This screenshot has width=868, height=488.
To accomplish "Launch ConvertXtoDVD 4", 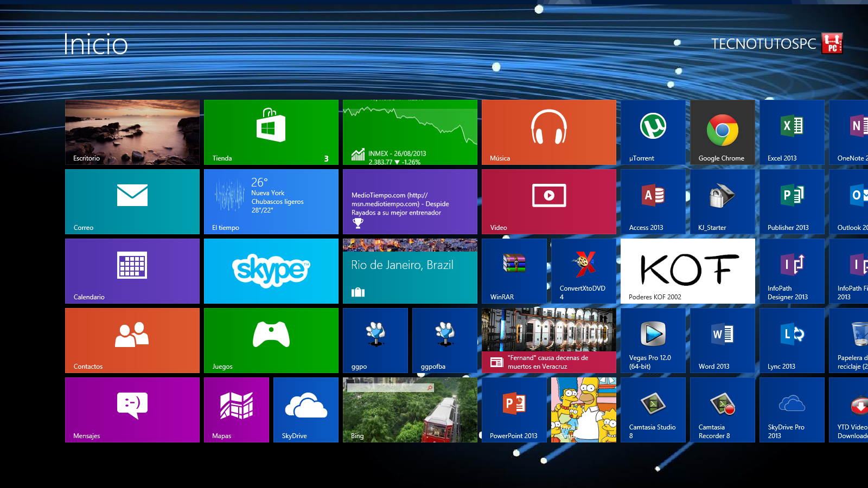I will coord(583,271).
